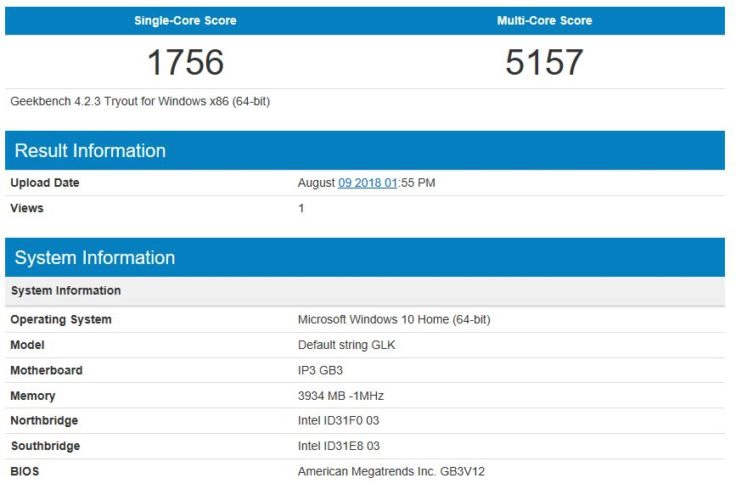Screen dimensions: 736x495
Task: Click the blue System Information section header
Action: [x=95, y=258]
